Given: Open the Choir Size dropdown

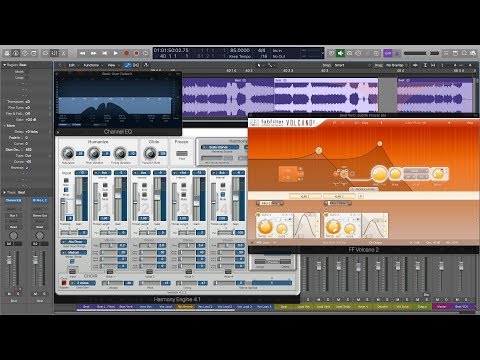Looking at the screenshot, I should point(82,283).
